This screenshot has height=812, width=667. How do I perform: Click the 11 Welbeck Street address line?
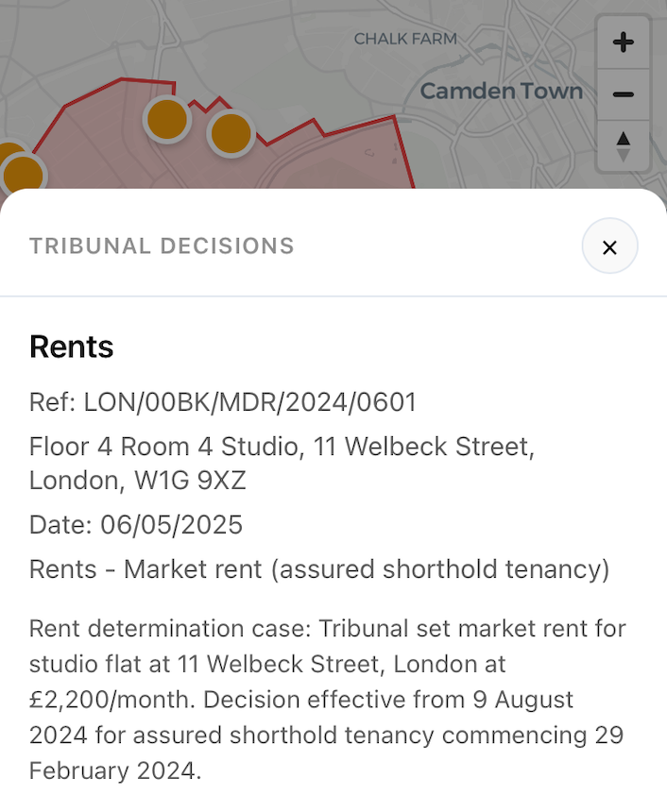[282, 446]
